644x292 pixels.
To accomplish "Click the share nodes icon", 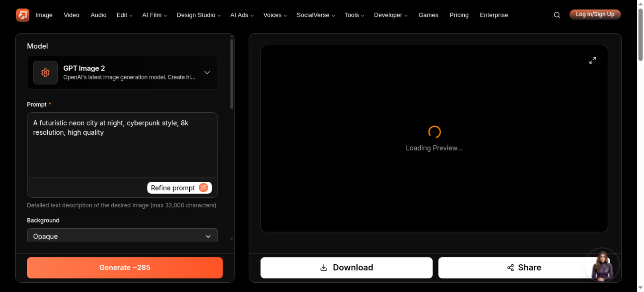I will 510,268.
